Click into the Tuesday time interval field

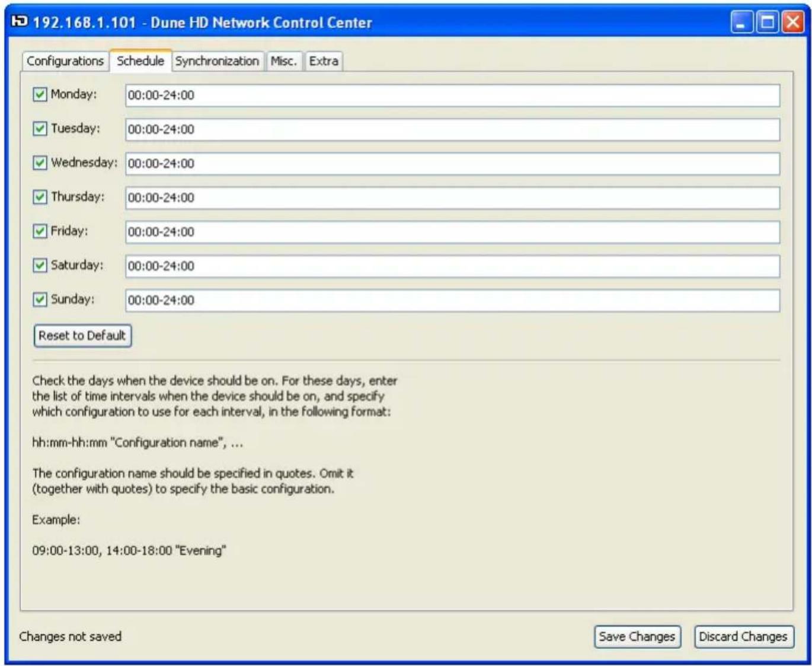coord(452,129)
